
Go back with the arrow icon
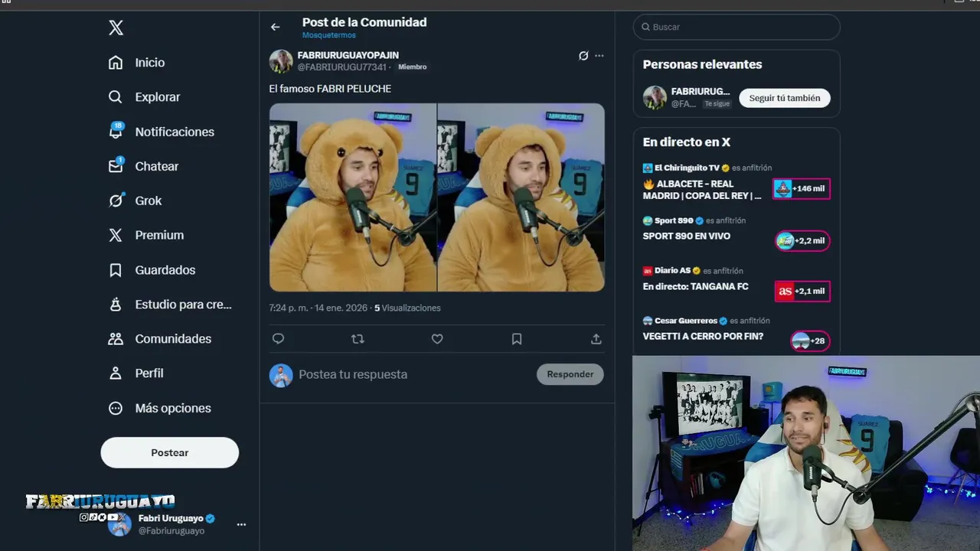pyautogui.click(x=275, y=27)
